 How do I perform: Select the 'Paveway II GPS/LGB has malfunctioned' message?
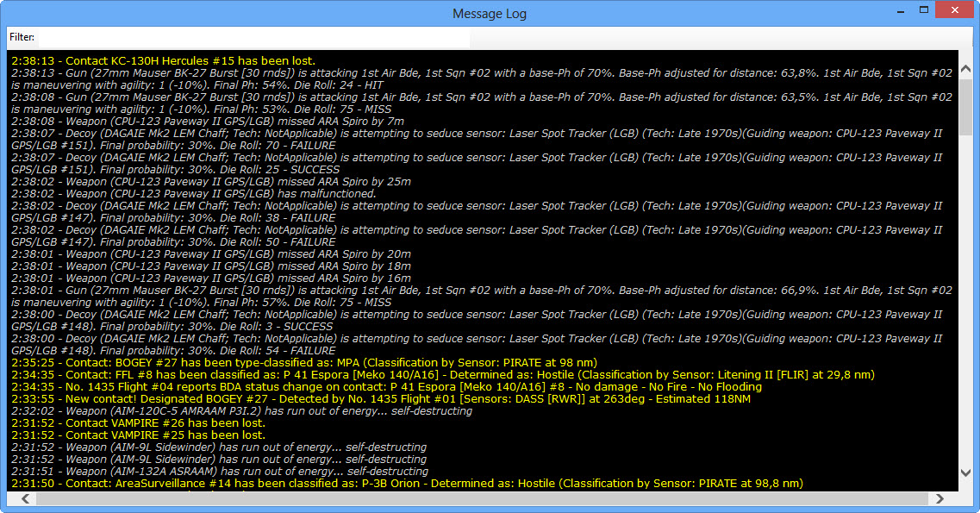point(194,194)
